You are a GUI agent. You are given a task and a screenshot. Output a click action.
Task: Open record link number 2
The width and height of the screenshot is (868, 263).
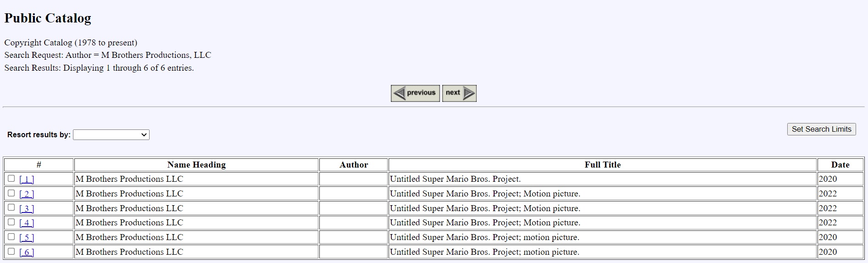coord(27,194)
